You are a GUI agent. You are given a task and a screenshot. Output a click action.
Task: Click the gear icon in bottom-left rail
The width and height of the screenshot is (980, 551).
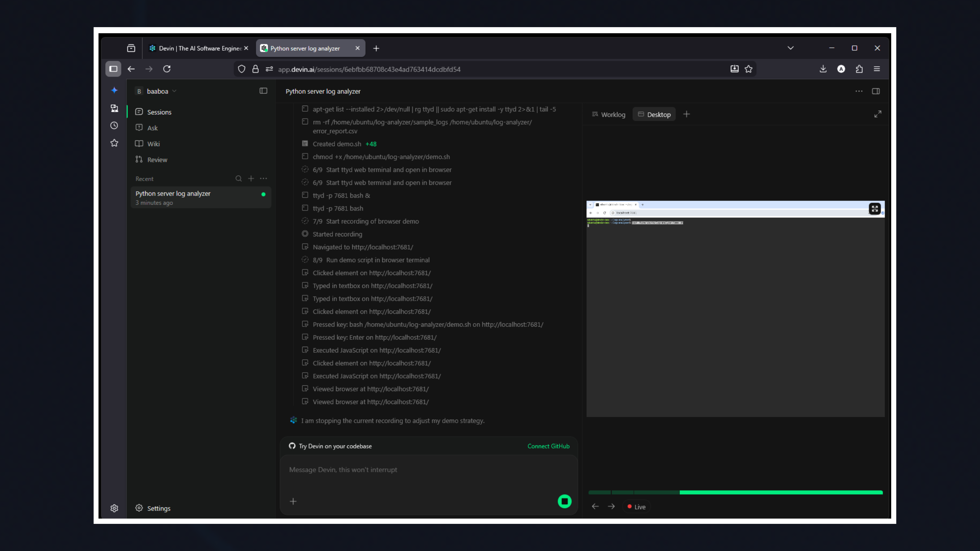coord(114,508)
